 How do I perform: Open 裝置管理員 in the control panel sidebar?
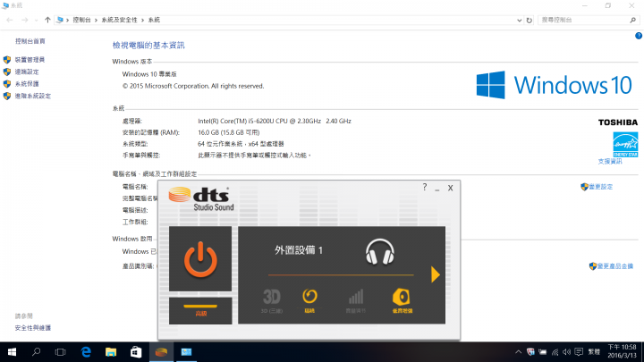tap(30, 60)
